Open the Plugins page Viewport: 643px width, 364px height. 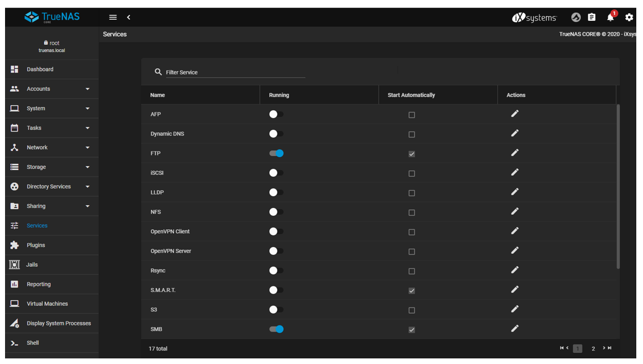click(51, 245)
